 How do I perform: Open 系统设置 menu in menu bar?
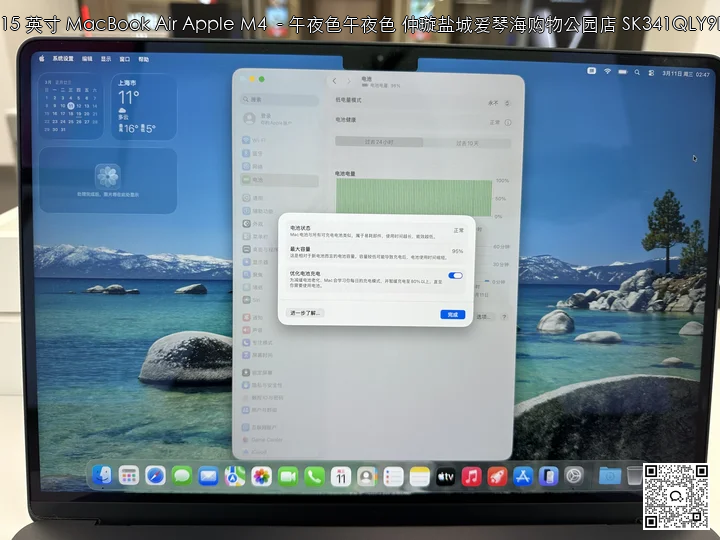click(x=63, y=59)
